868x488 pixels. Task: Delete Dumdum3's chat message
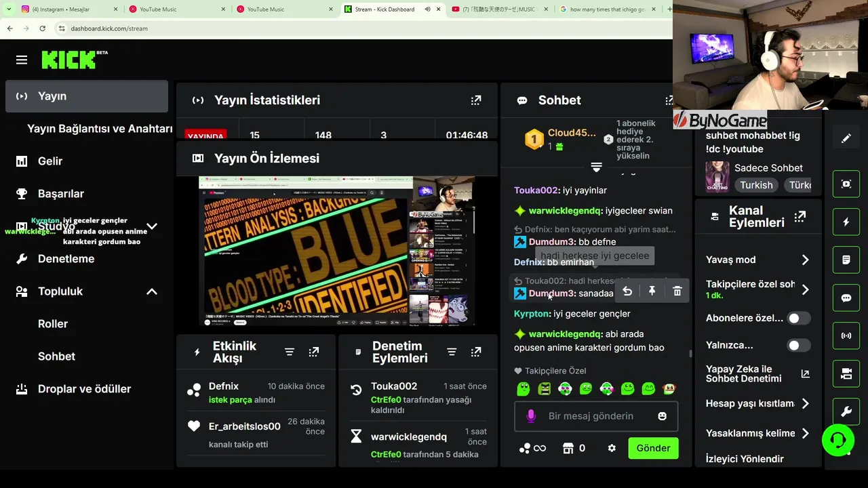point(677,291)
